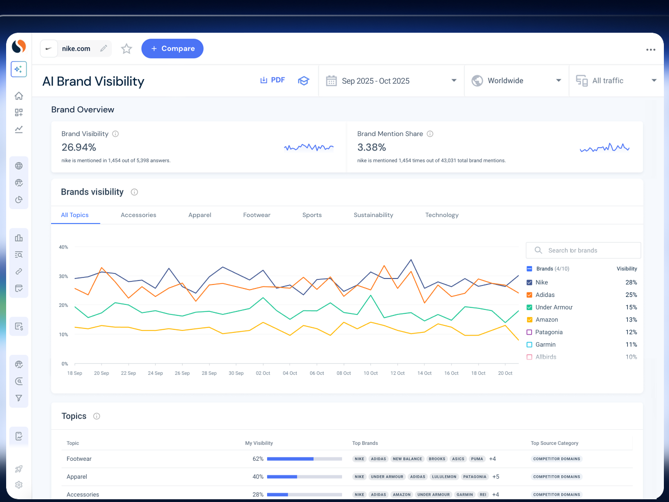669x502 pixels.
Task: Click the pencil edit icon beside nike.com
Action: coord(103,49)
